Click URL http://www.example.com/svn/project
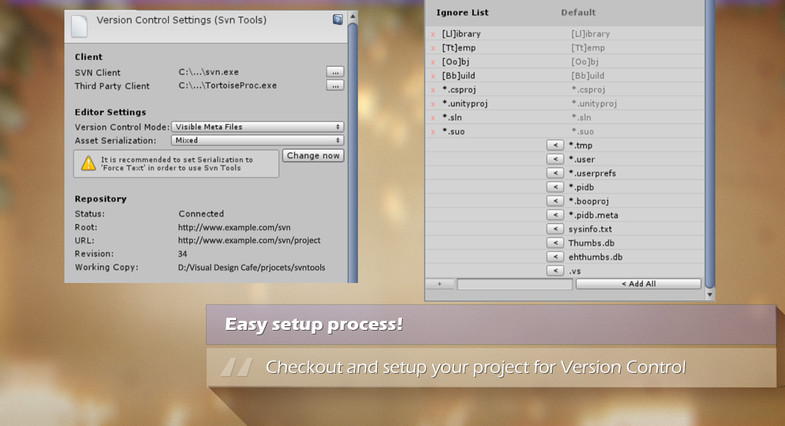The width and height of the screenshot is (785, 426). pos(249,240)
